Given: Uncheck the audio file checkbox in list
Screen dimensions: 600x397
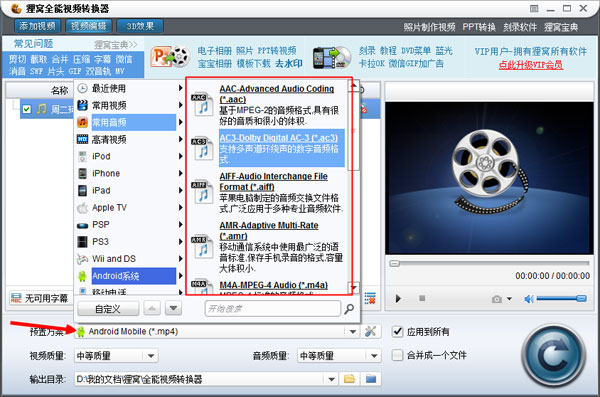Looking at the screenshot, I should coord(26,109).
